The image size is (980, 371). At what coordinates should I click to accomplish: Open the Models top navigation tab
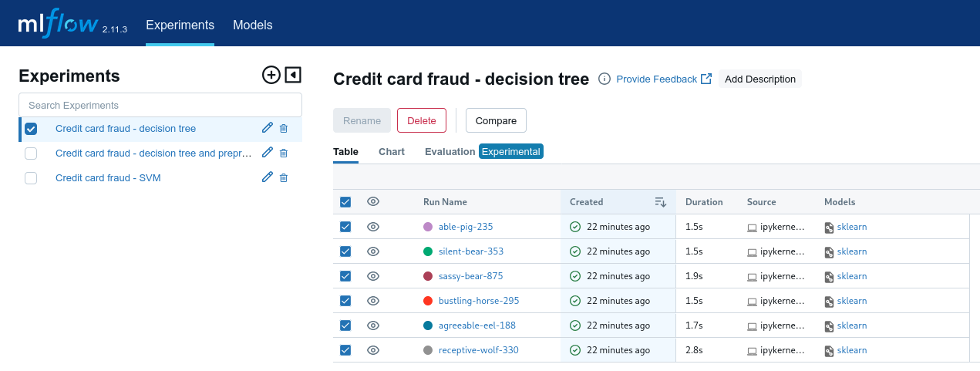tap(253, 25)
